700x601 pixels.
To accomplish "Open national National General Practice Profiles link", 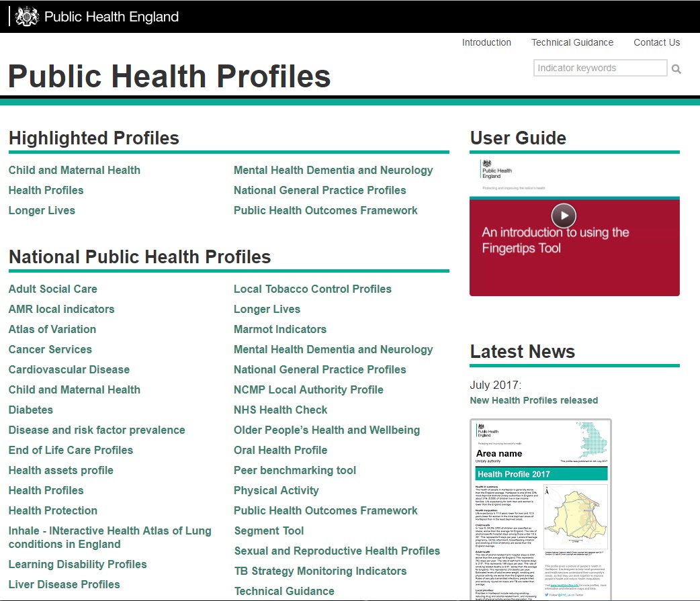I will pos(320,369).
